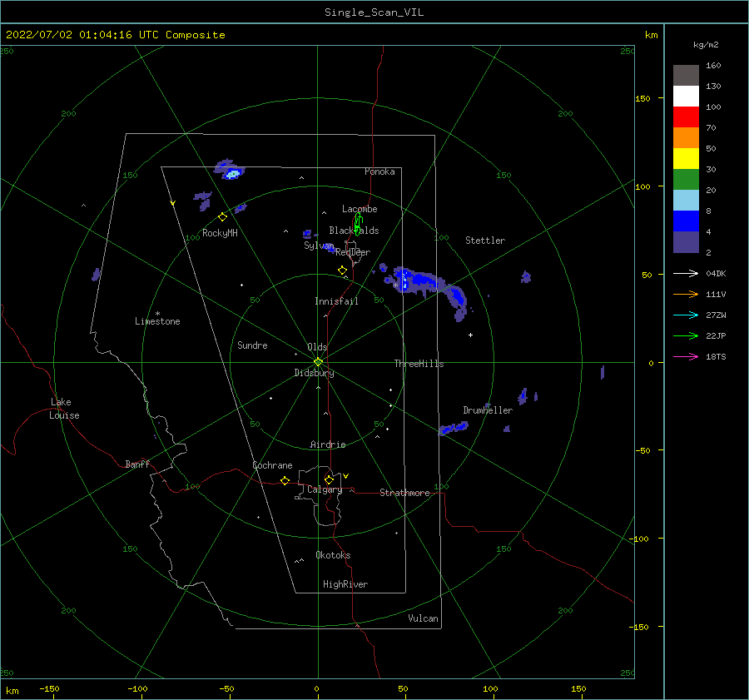The width and height of the screenshot is (749, 700).
Task: Click the cyan 27ZW arrow in legend
Action: (x=686, y=315)
